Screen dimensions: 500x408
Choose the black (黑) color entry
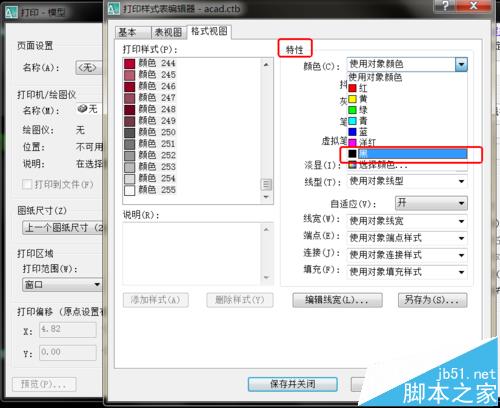[407, 154]
